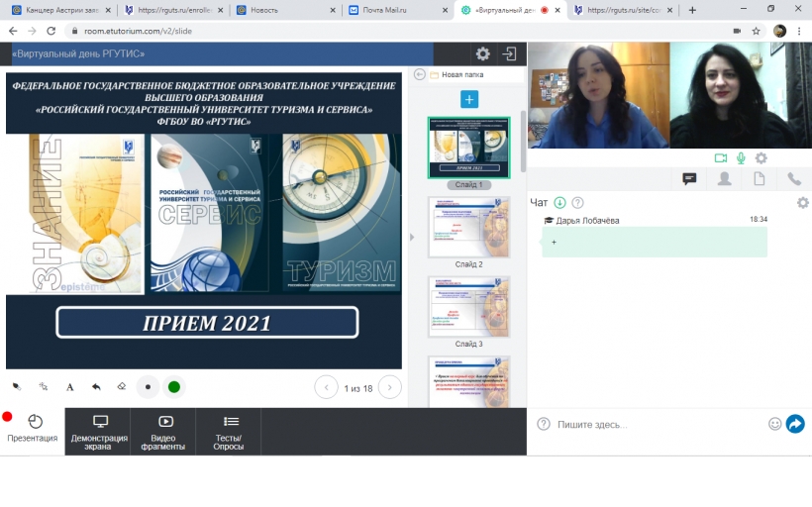Screen dimensions: 812x507
Task: Switch to Демонстрация экрана mode
Action: coord(97,432)
